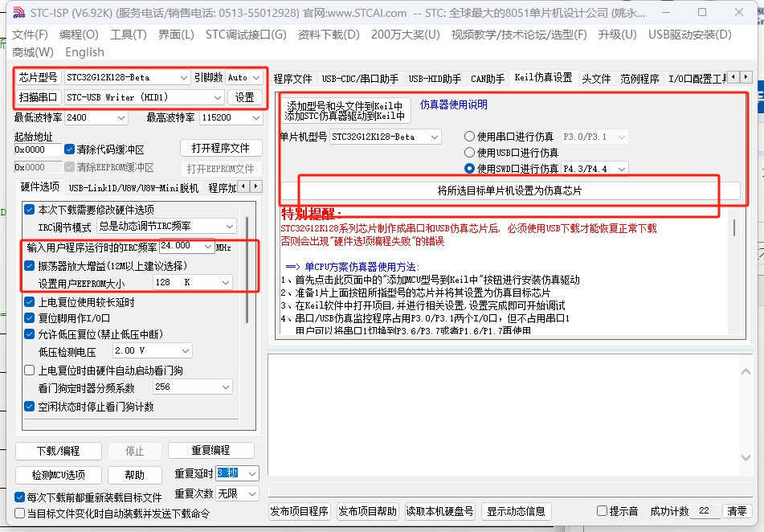This screenshot has width=764, height=532.
Task: Click 下载/编程 button
Action: point(58,451)
